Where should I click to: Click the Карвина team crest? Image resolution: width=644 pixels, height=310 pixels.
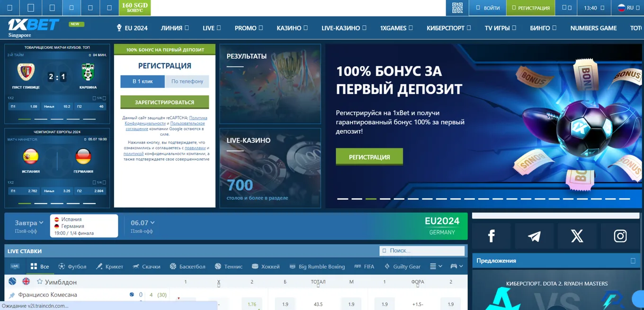tap(88, 72)
